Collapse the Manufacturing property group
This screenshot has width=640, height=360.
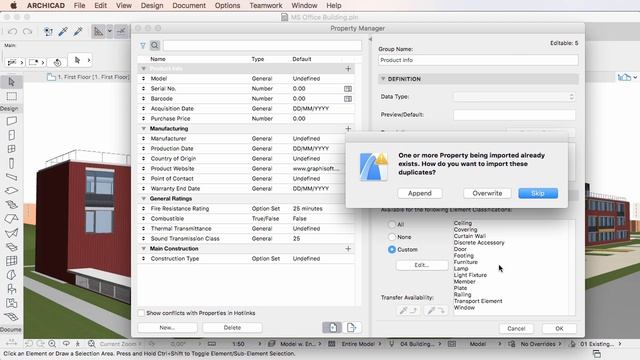click(144, 129)
